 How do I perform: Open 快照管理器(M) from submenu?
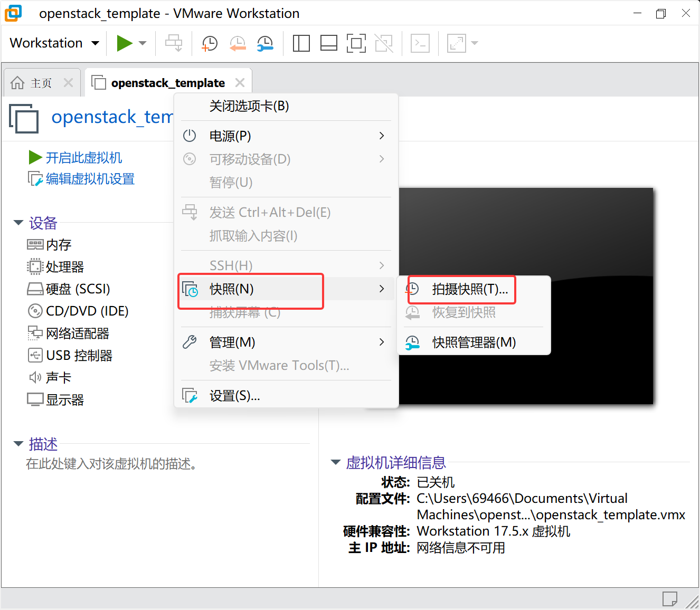[x=474, y=342]
